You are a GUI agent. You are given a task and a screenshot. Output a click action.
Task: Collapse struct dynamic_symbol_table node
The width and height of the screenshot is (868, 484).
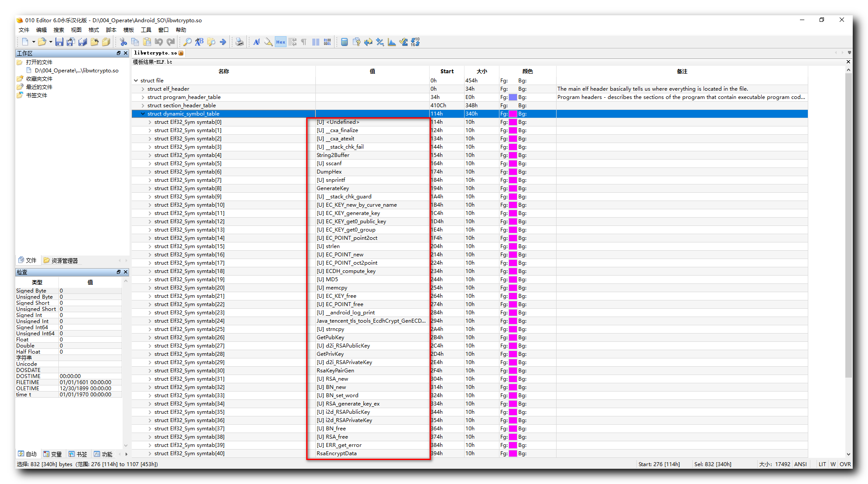pos(143,114)
